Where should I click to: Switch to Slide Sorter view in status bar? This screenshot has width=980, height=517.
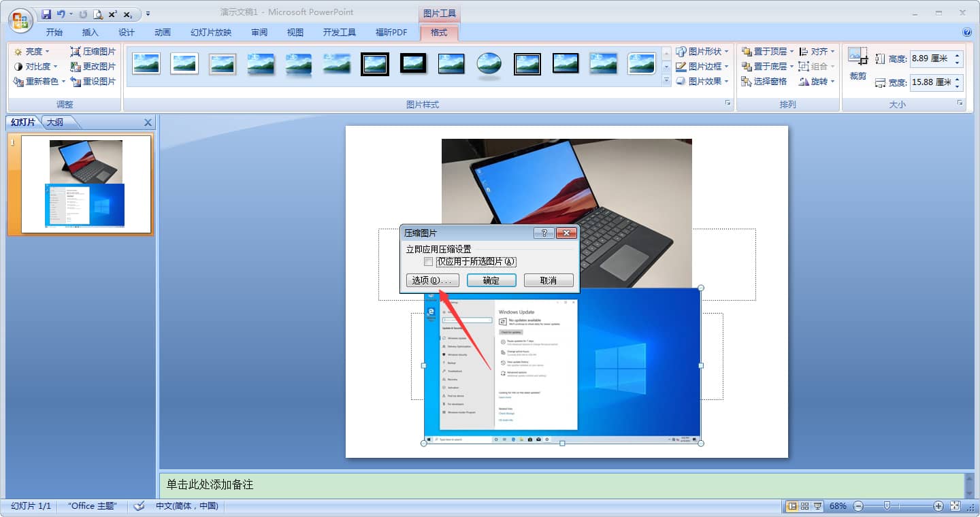(804, 506)
